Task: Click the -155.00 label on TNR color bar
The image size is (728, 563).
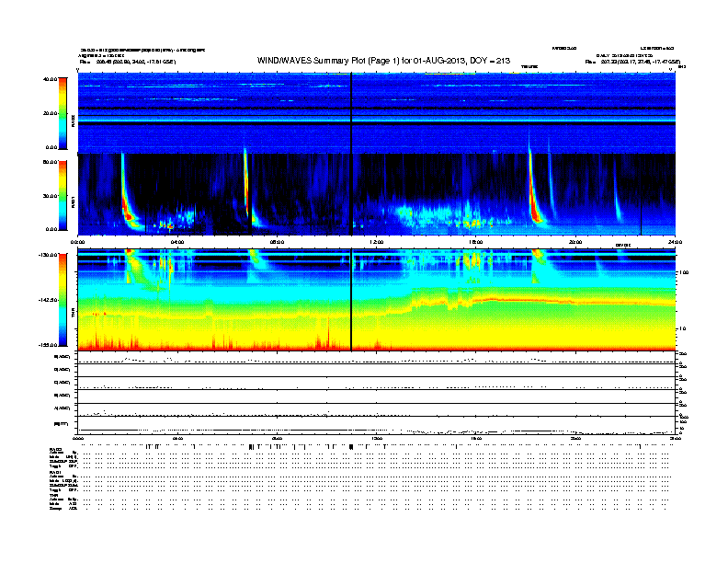Action: (x=48, y=345)
